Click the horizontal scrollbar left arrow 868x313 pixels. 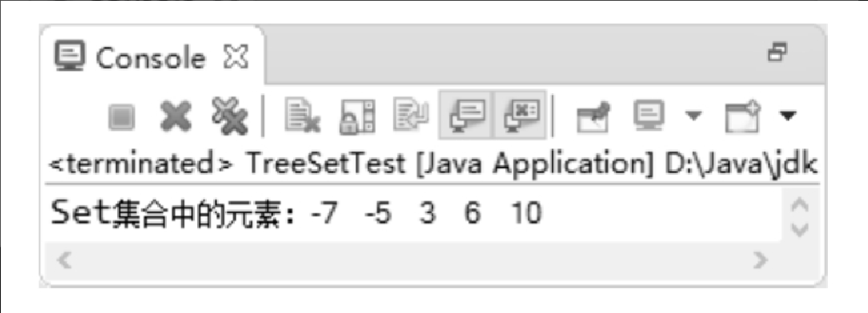[x=66, y=259]
